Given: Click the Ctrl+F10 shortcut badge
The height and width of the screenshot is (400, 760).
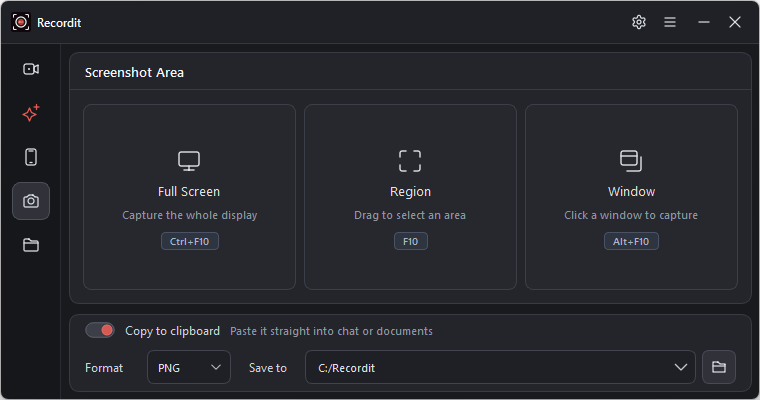Looking at the screenshot, I should 190,241.
